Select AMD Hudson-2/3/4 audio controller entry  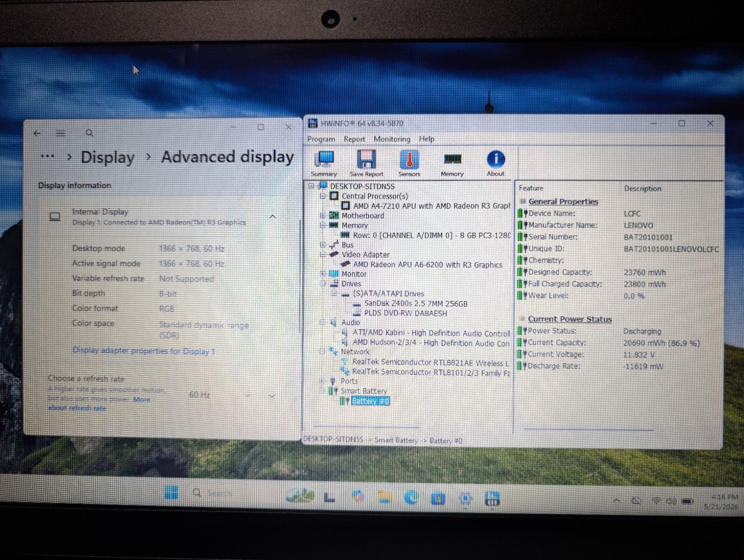[431, 343]
